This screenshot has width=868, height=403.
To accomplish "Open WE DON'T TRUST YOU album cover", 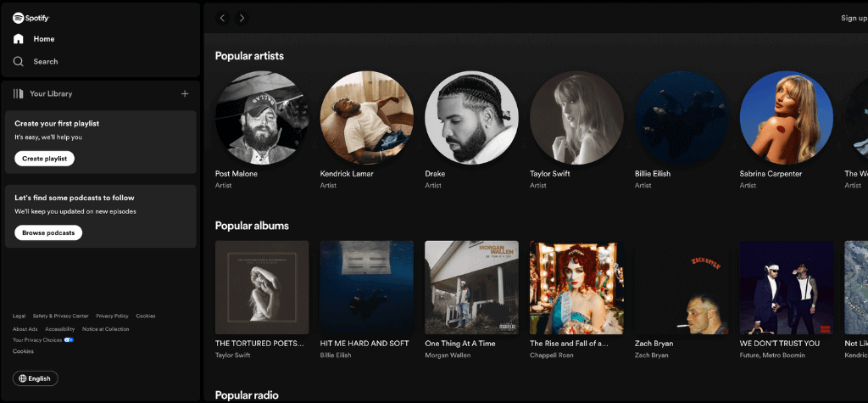I will 786,287.
